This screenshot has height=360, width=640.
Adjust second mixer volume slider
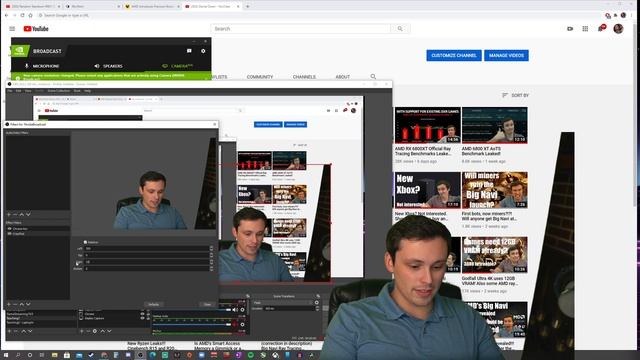(x=192, y=324)
